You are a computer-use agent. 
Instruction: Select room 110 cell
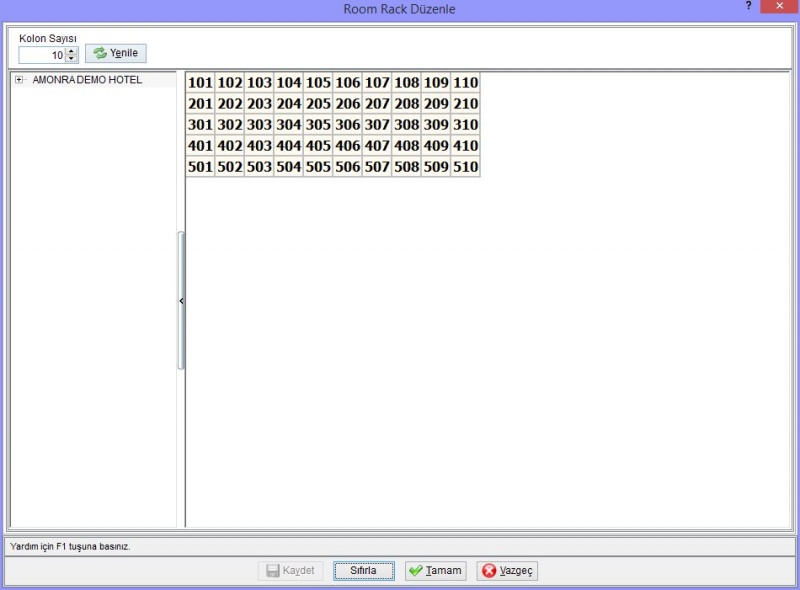(x=465, y=83)
